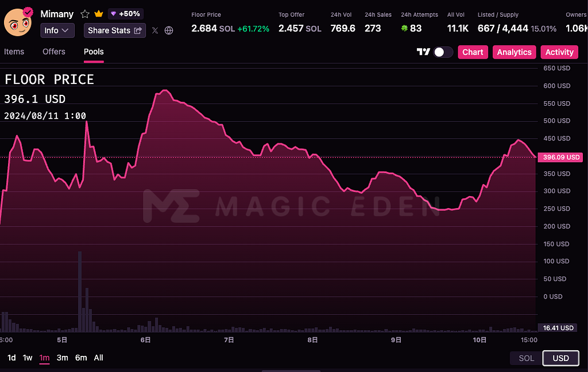Show the Activity panel
The width and height of the screenshot is (588, 372).
559,52
